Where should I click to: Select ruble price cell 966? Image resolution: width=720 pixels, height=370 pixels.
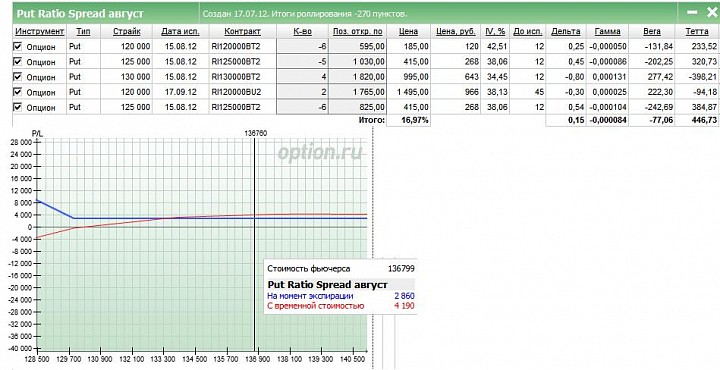tap(456, 92)
